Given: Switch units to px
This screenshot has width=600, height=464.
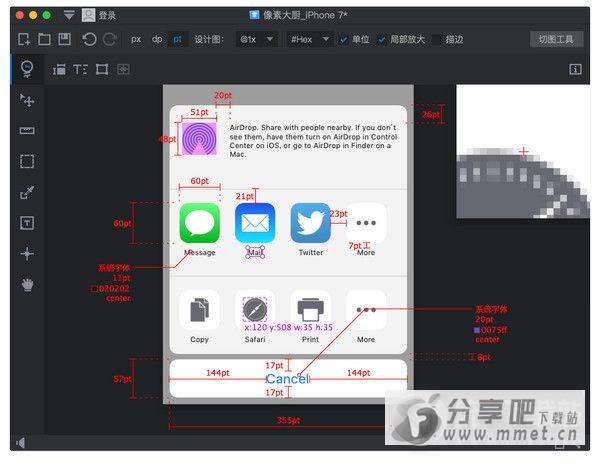Looking at the screenshot, I should coord(136,39).
